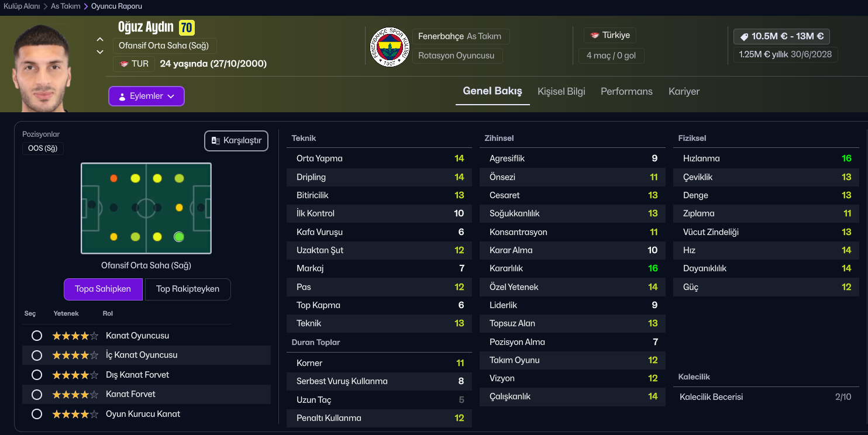Select the Oyun Kurucu Kanat radio button
The width and height of the screenshot is (868, 435).
(37, 414)
